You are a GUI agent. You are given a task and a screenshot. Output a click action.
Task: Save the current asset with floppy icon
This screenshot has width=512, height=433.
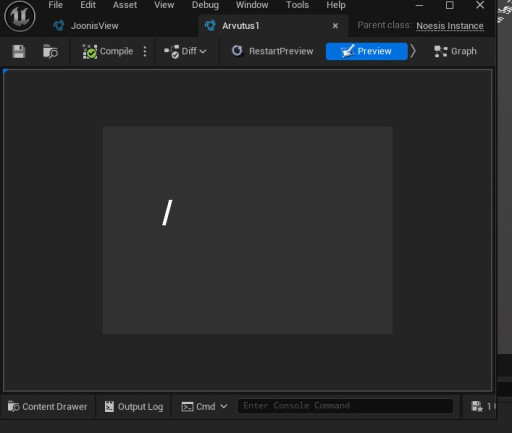[x=19, y=51]
